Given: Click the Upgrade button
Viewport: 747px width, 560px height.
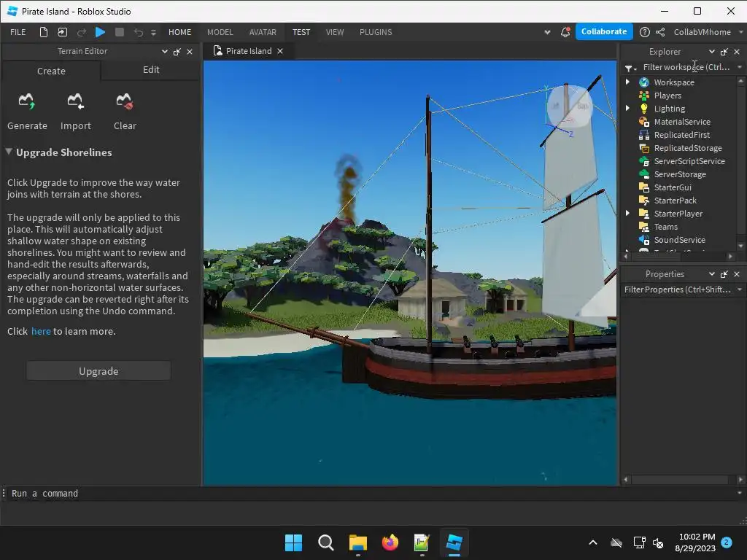Looking at the screenshot, I should pos(98,371).
